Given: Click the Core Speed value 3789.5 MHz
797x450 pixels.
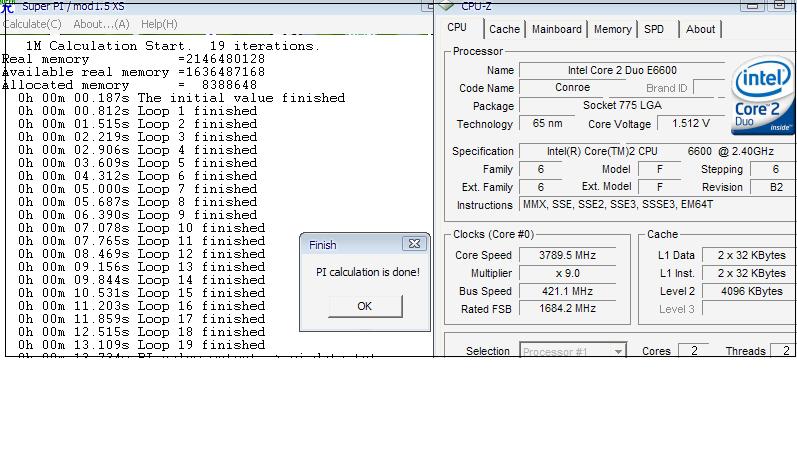Looking at the screenshot, I should click(567, 255).
